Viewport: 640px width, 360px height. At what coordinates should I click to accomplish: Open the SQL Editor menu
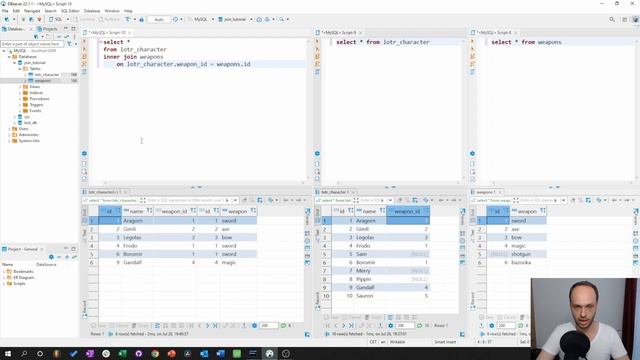[x=70, y=11]
